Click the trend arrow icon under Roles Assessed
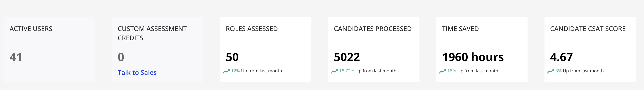The image size is (644, 90). coord(226,71)
